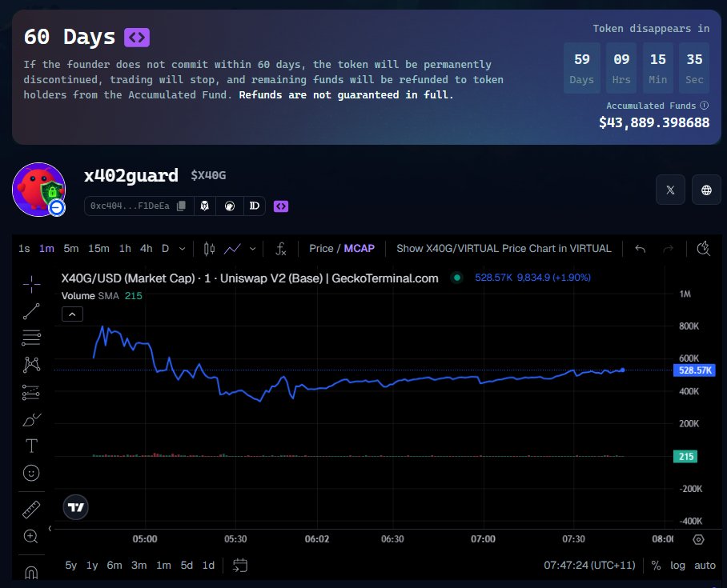Image resolution: width=727 pixels, height=588 pixels.
Task: Open the indicators fx menu
Action: point(280,249)
